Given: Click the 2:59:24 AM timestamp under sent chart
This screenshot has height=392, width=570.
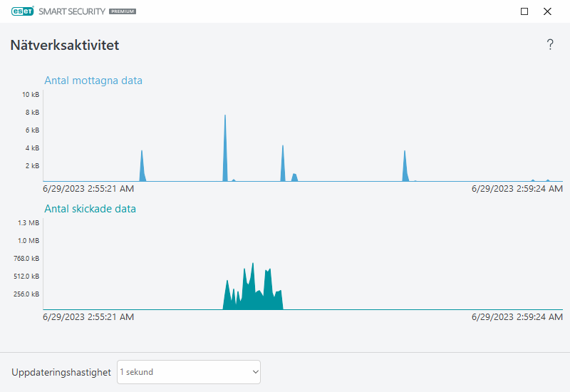Looking at the screenshot, I should pyautogui.click(x=517, y=317).
